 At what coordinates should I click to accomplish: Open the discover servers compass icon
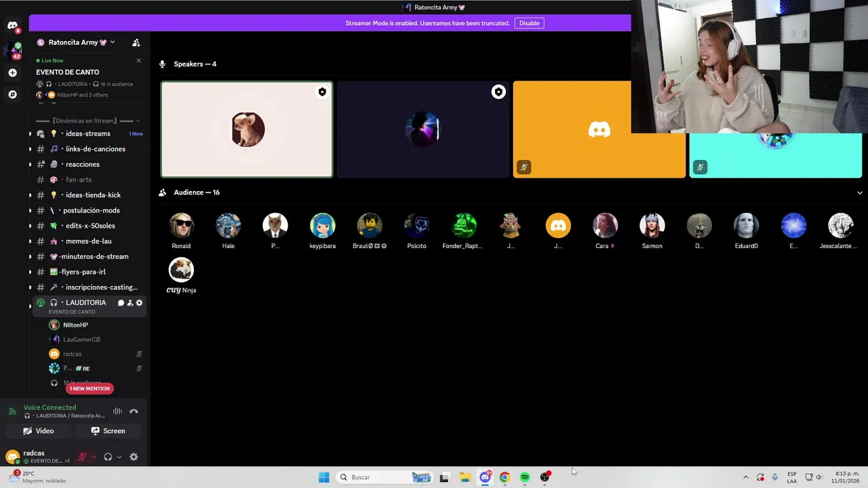(x=12, y=94)
